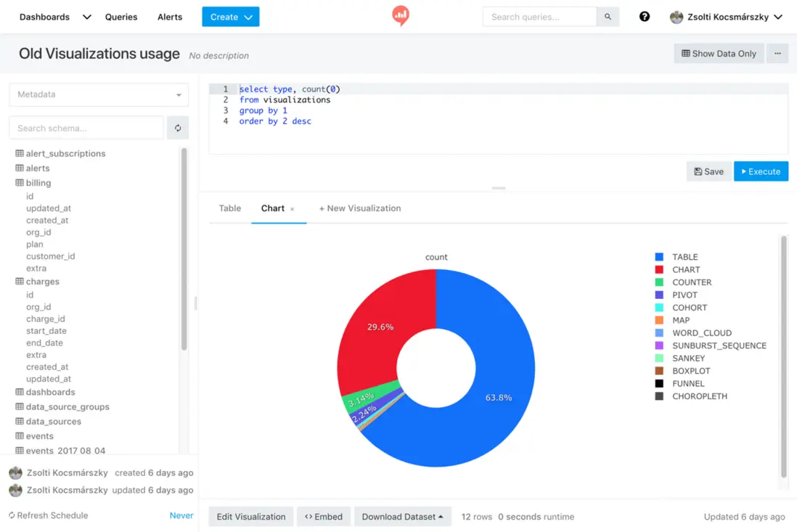Viewport: 797px width, 532px height.
Task: Open the Queries menu item
Action: pos(120,17)
